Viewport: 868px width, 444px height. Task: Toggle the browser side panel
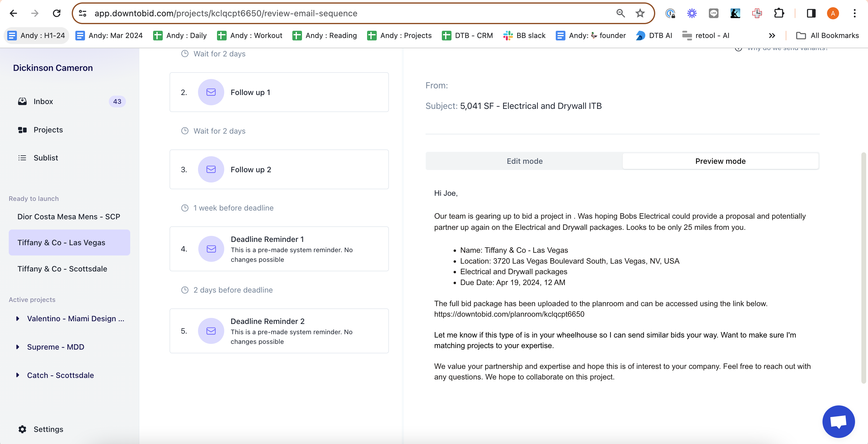coord(811,14)
